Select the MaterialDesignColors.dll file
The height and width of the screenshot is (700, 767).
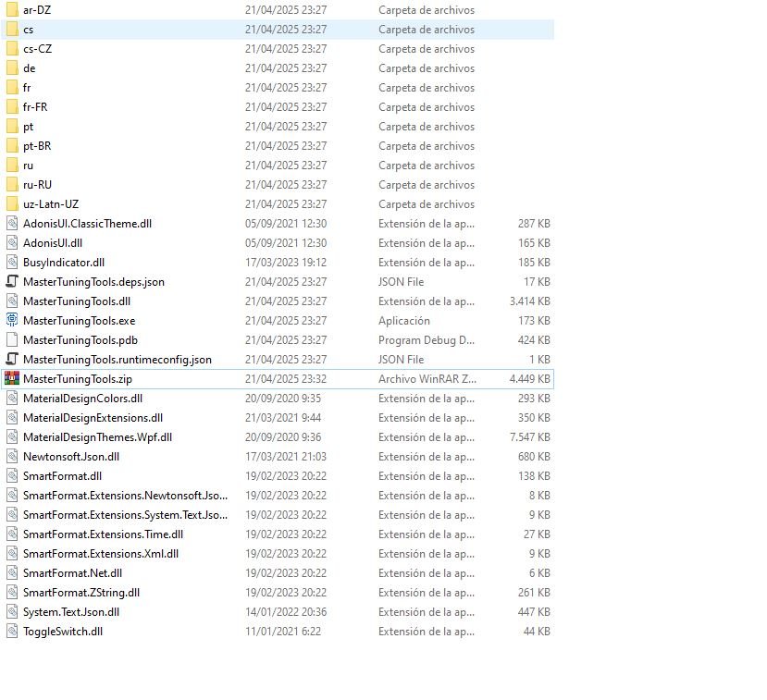[82, 399]
